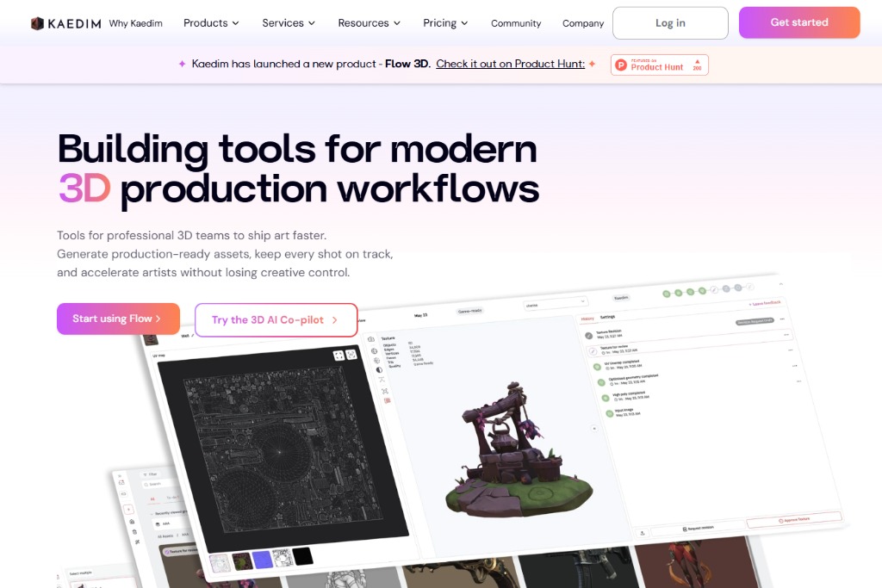Click the half-circle contrast icon in viewer
Viewport: 882px width, 588px height.
click(x=379, y=370)
